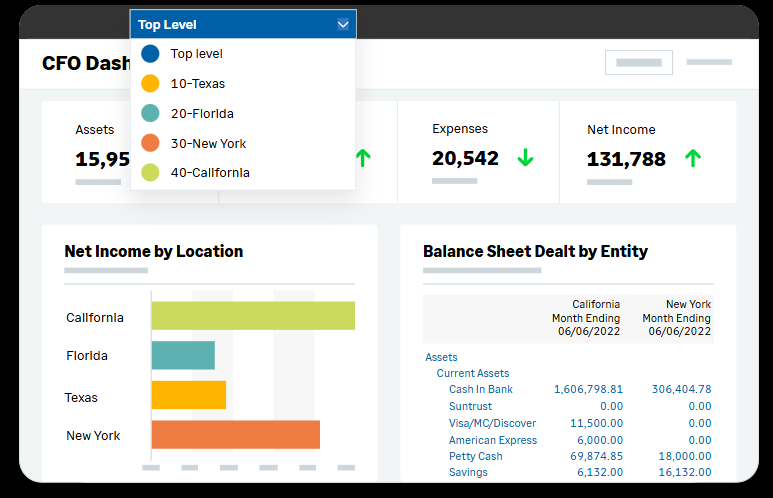Open the Cash In Bank account link
773x498 pixels.
(x=480, y=389)
